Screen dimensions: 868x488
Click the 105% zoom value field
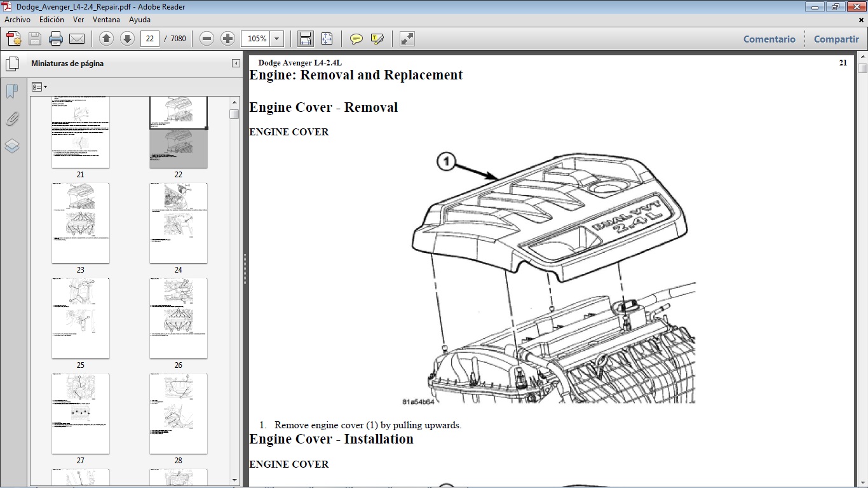point(256,39)
